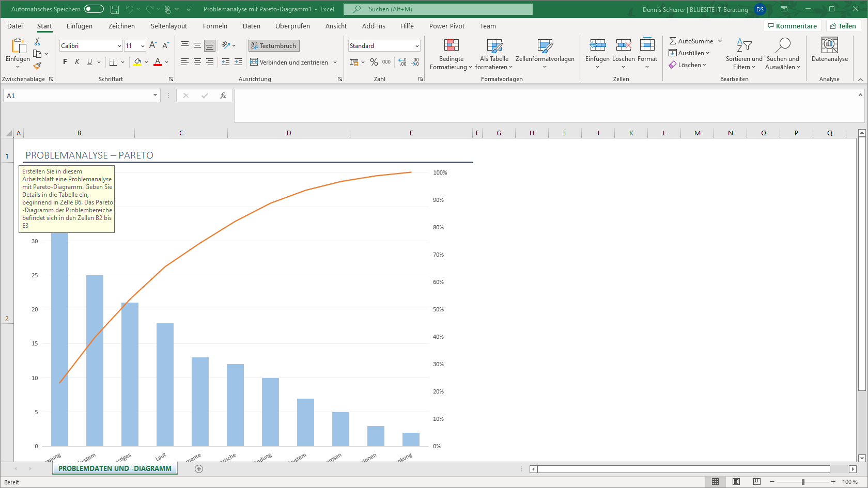Switch to the Formeln tab
The width and height of the screenshot is (868, 488).
[215, 26]
